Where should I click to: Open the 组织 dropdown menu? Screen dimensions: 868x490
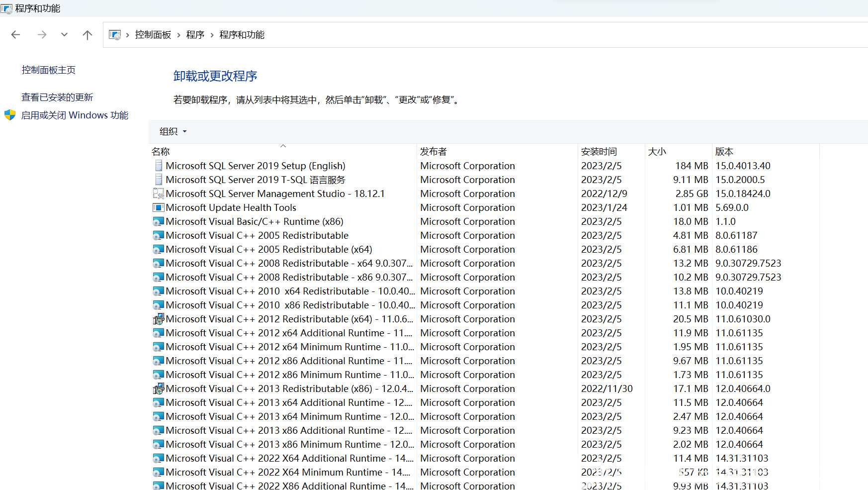click(x=173, y=131)
